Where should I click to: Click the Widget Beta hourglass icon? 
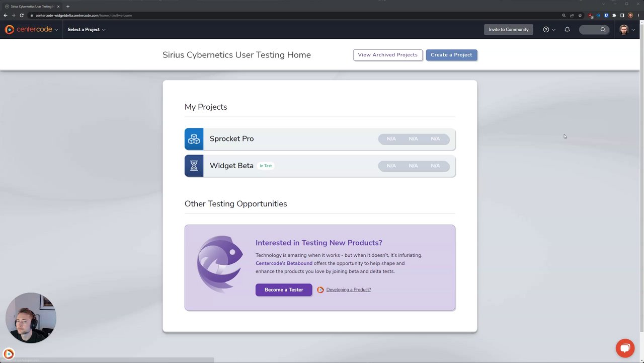(x=194, y=166)
